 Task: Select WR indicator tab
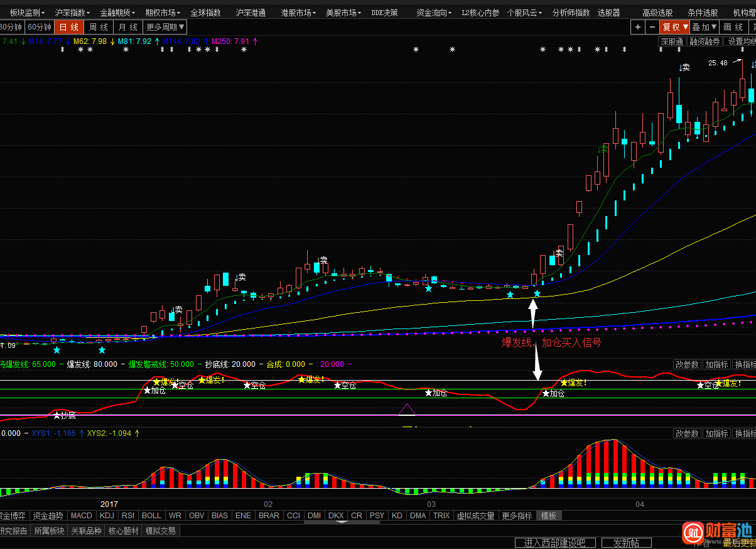pyautogui.click(x=175, y=516)
